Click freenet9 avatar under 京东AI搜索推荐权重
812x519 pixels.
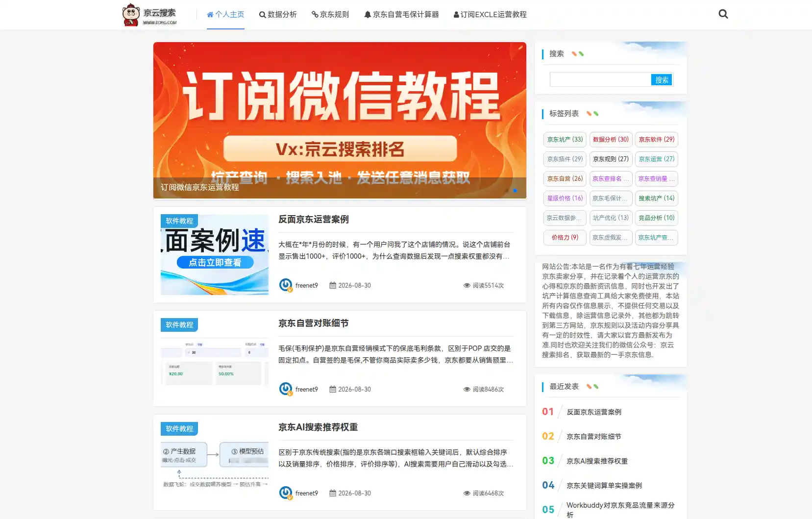coord(286,493)
